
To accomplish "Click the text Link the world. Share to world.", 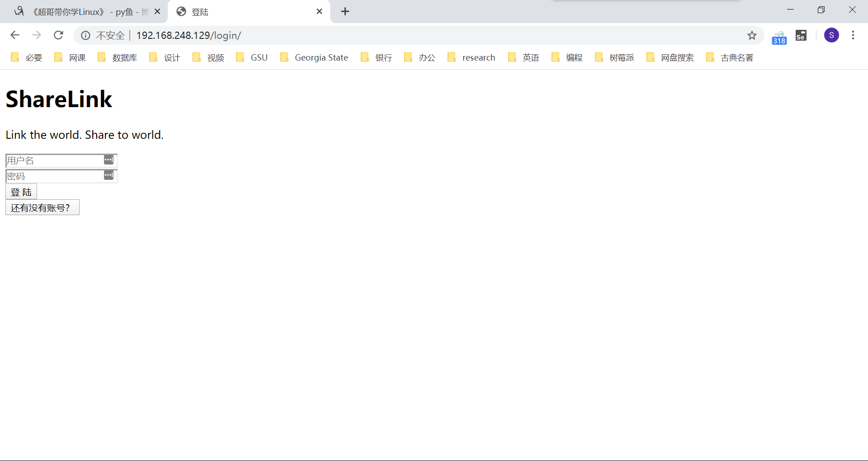I will [85, 135].
